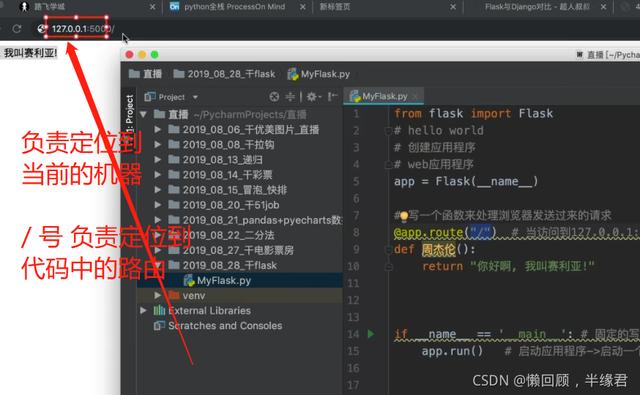Click line number 12 in the gutter
640x395 pixels.
[x=353, y=300]
